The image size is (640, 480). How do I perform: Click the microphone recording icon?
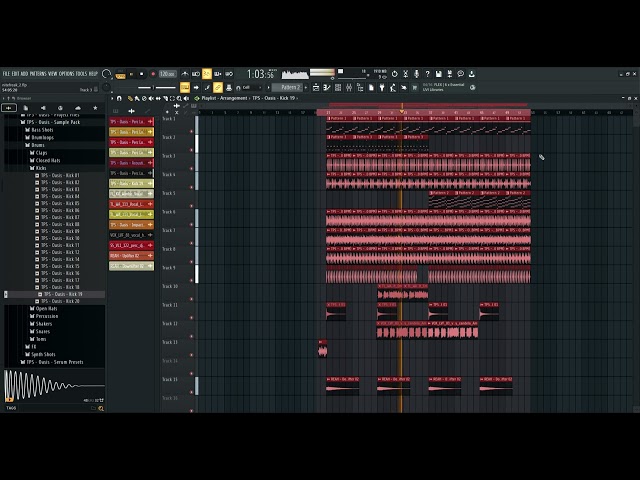click(x=416, y=74)
